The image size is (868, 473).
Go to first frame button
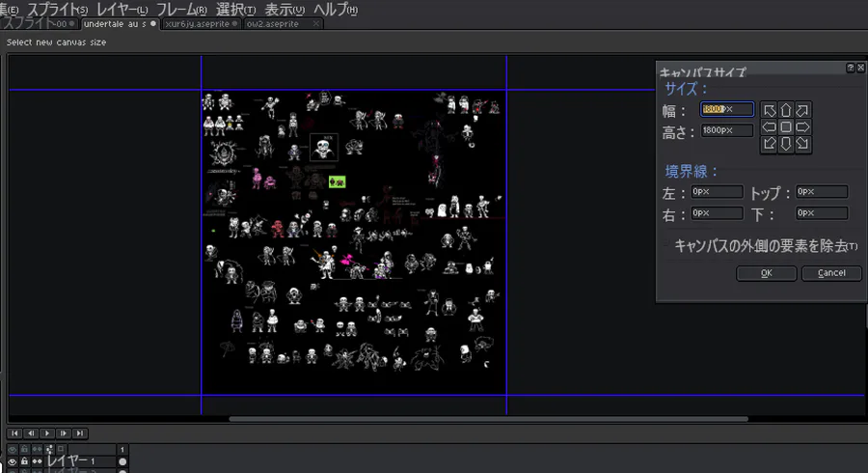[14, 433]
